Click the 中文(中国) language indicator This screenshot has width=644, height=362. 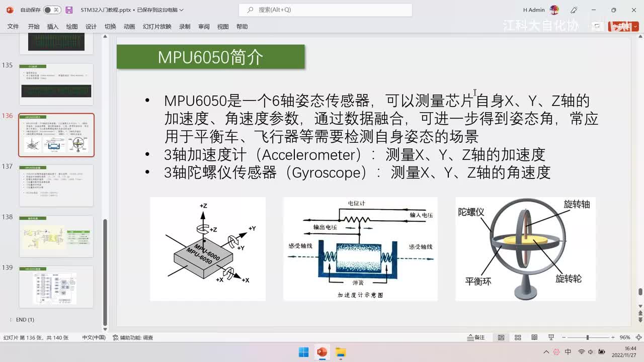coord(94,338)
